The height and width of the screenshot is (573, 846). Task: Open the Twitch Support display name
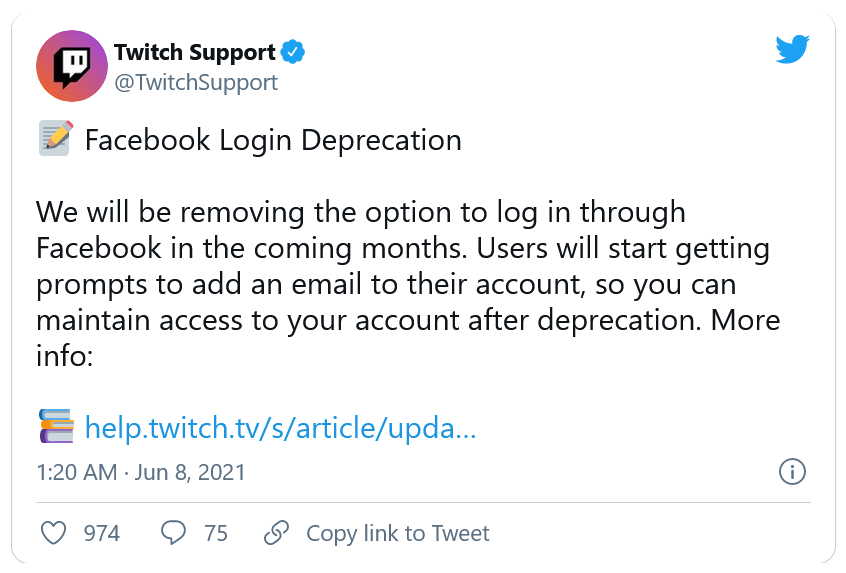pyautogui.click(x=194, y=52)
